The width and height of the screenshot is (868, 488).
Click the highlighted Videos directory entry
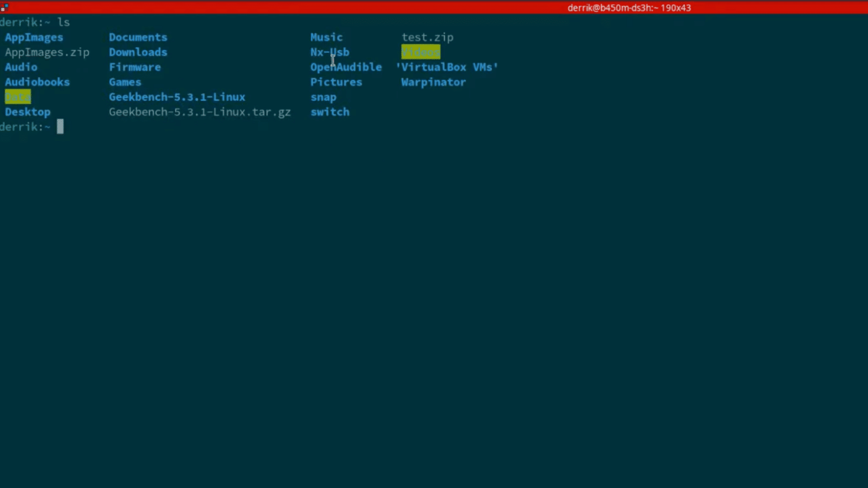pos(420,52)
